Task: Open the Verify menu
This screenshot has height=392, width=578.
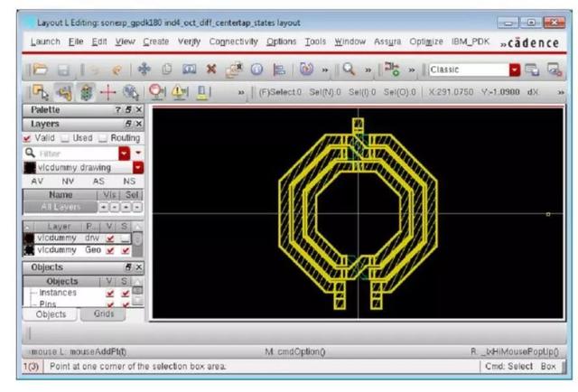Action: (189, 42)
